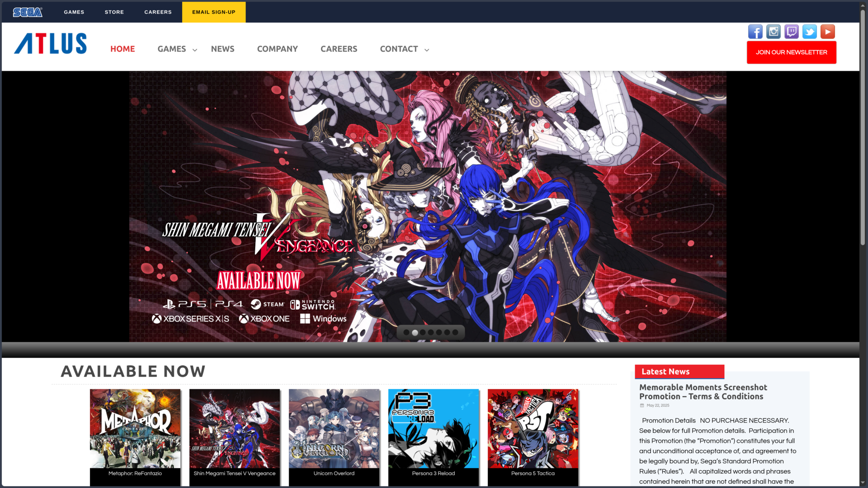The height and width of the screenshot is (488, 868).
Task: Select the third carousel dot
Action: (423, 332)
